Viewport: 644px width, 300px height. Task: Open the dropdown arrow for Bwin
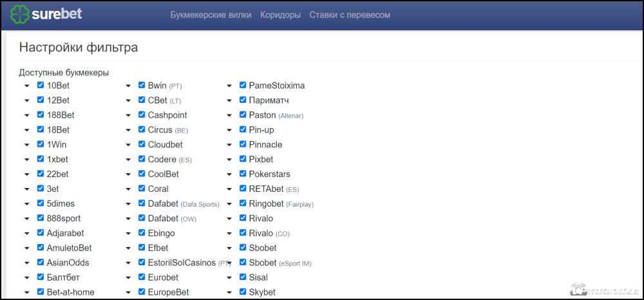click(128, 86)
